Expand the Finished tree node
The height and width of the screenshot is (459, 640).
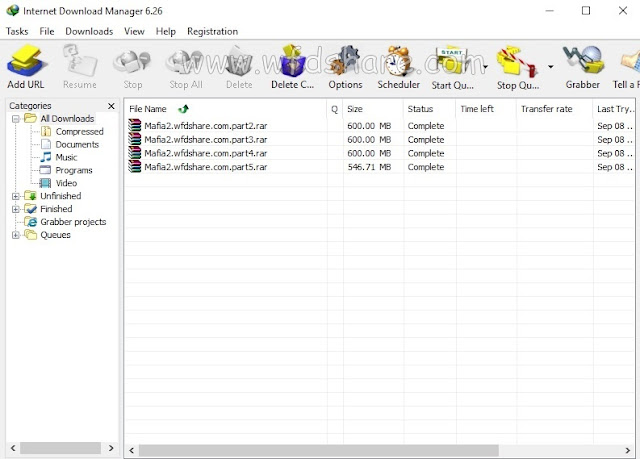16,209
